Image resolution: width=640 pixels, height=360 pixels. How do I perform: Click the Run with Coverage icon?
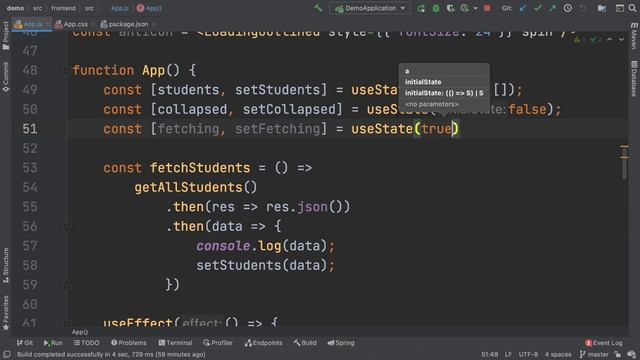450,8
